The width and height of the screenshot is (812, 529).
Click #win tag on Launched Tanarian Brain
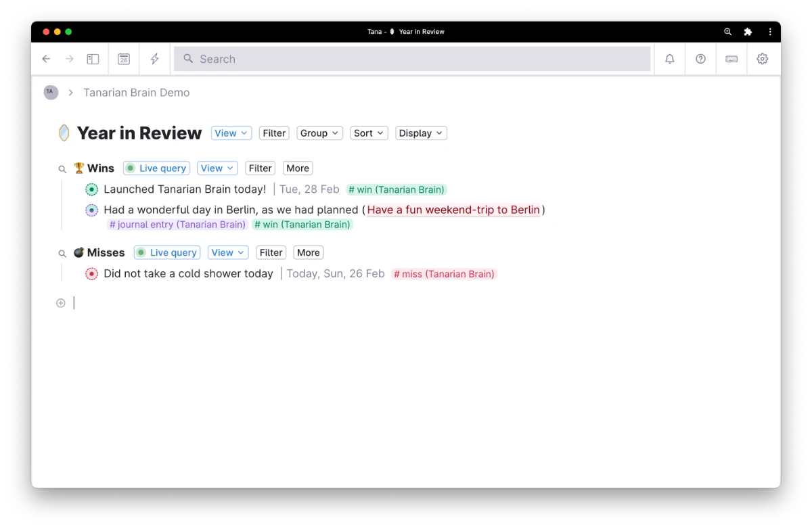[397, 189]
